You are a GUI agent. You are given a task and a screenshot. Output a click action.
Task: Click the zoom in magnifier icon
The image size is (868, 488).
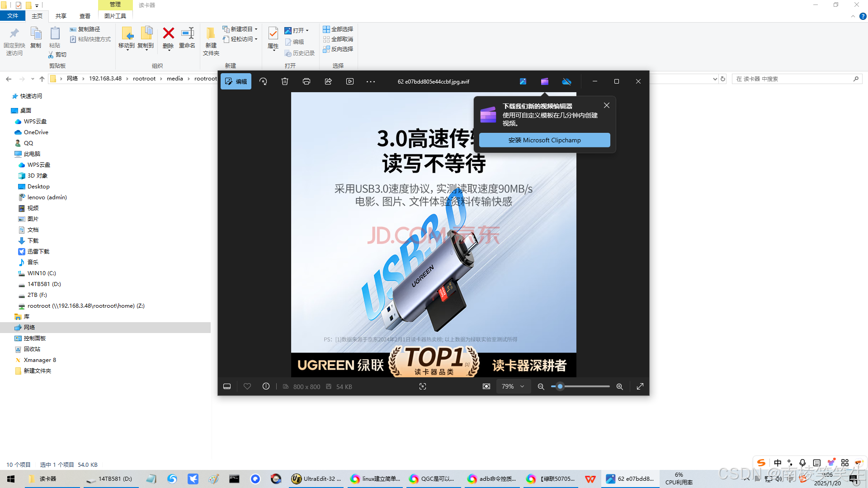619,386
